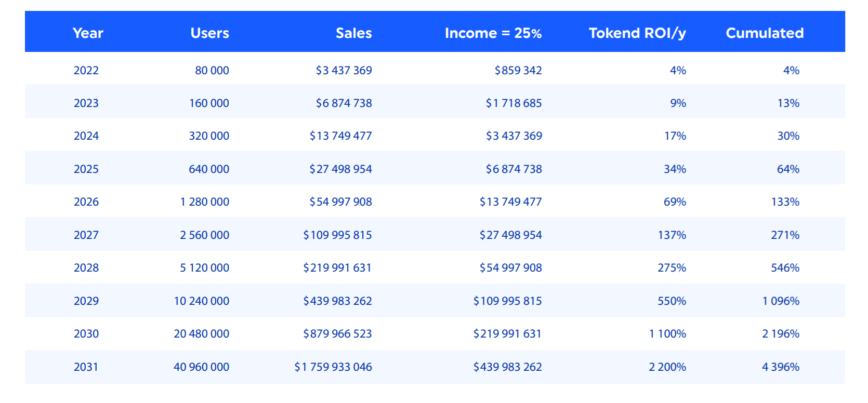Click the 2024 income value $3 437 369
Screen dimensions: 868x403
514,136
